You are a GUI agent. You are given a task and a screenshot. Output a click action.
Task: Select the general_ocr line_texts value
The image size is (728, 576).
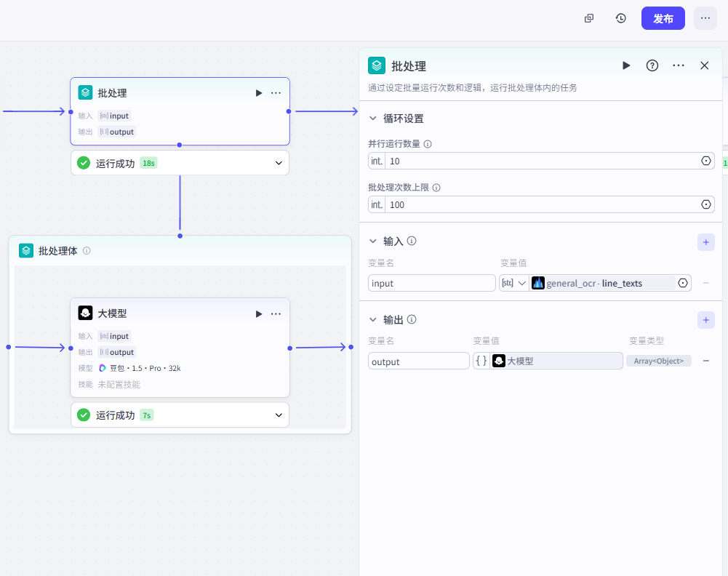tap(602, 283)
